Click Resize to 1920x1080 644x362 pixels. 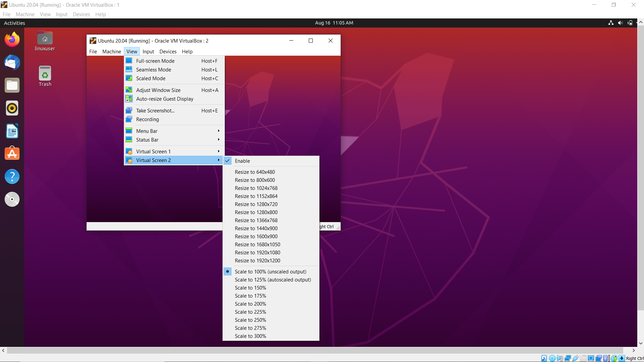pos(271,252)
